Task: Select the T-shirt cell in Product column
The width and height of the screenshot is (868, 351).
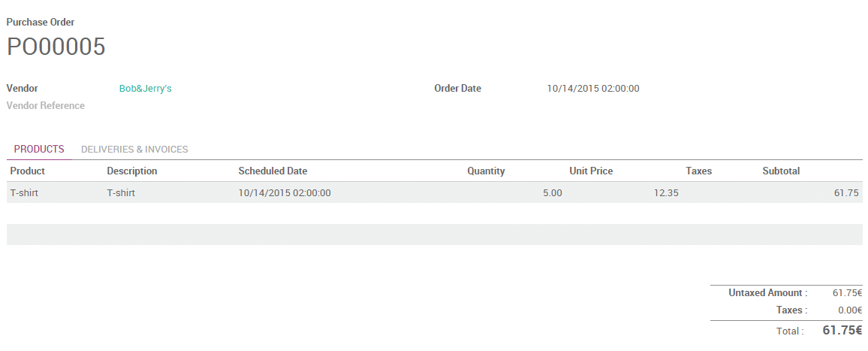Action: 24,193
